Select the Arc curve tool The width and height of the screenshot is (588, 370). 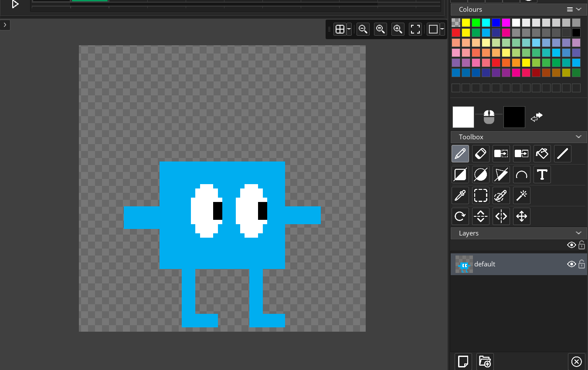(522, 175)
